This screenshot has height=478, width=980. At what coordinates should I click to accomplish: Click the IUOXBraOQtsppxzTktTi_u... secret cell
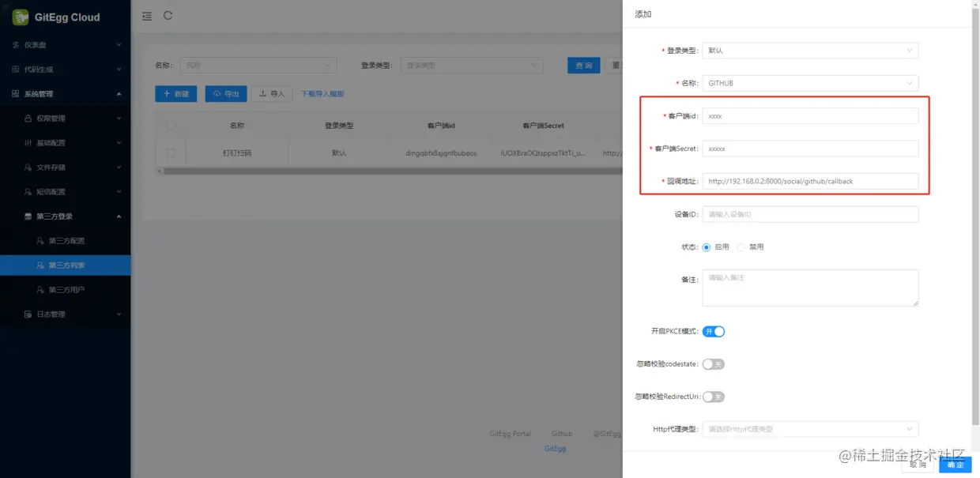544,153
